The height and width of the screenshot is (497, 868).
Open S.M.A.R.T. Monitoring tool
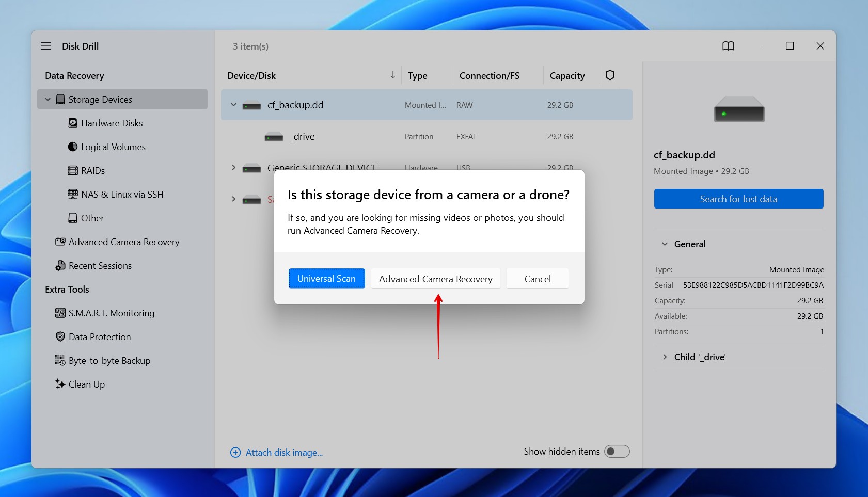click(x=111, y=313)
